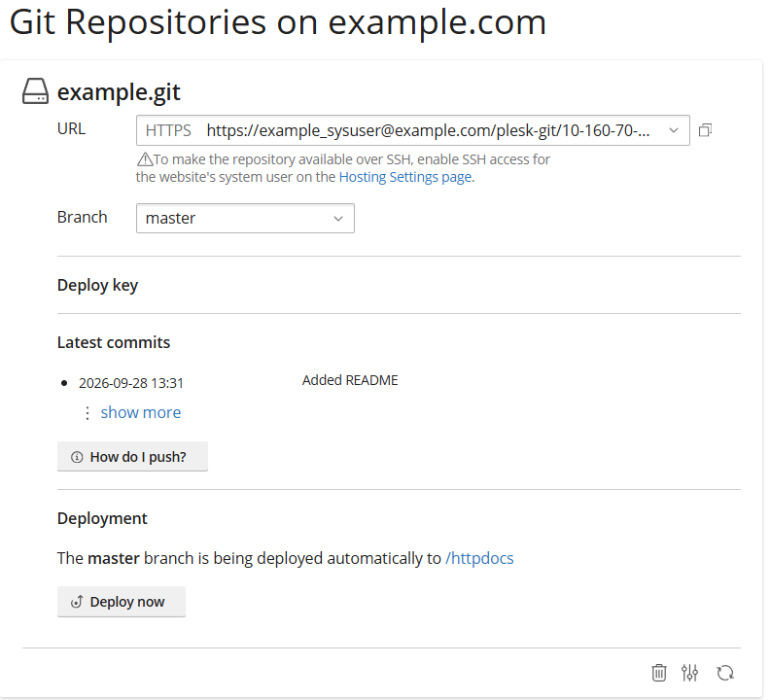Image resolution: width=770 pixels, height=700 pixels.
Task: Click the Deploy key heading
Action: coord(97,286)
